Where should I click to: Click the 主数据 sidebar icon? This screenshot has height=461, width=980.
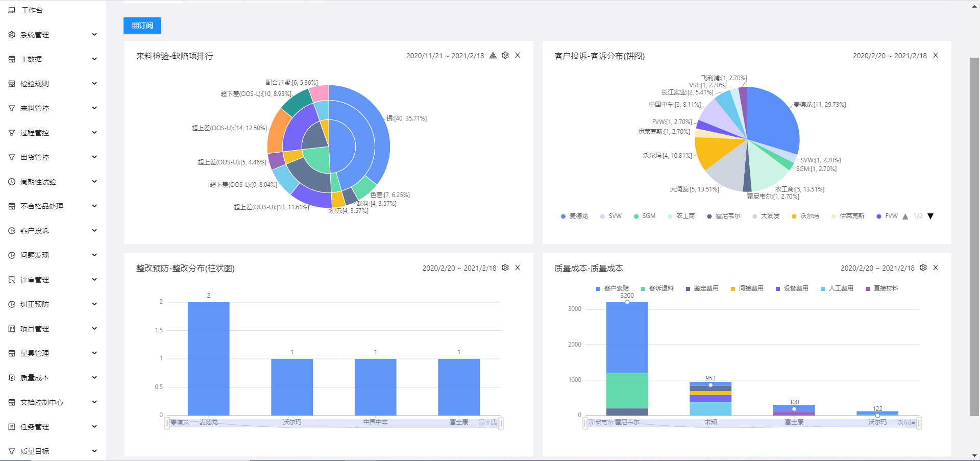(12, 59)
